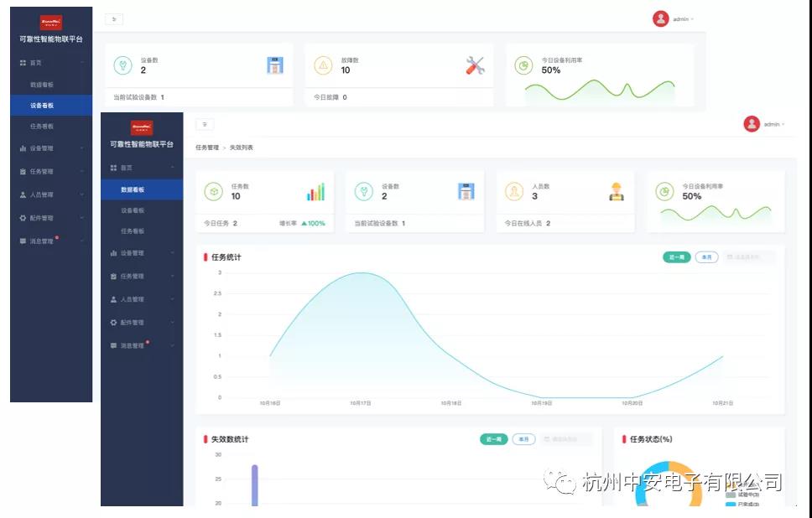Click the admin avatar in the front window

pos(752,124)
